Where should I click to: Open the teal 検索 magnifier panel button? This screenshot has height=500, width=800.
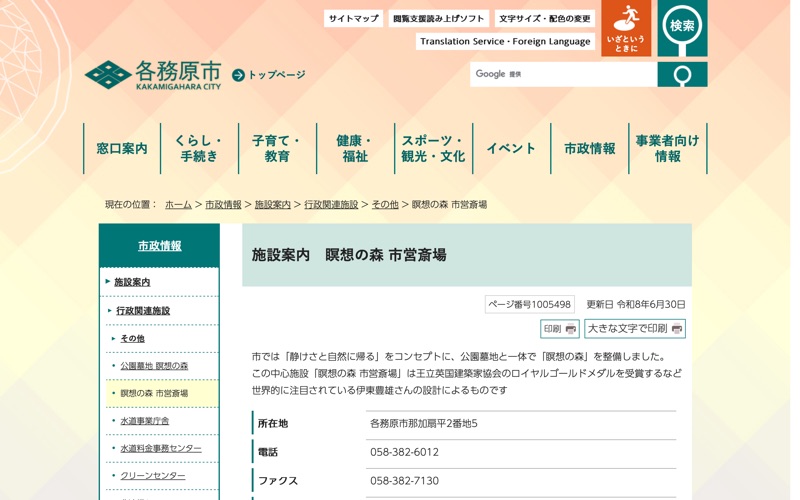click(x=682, y=28)
